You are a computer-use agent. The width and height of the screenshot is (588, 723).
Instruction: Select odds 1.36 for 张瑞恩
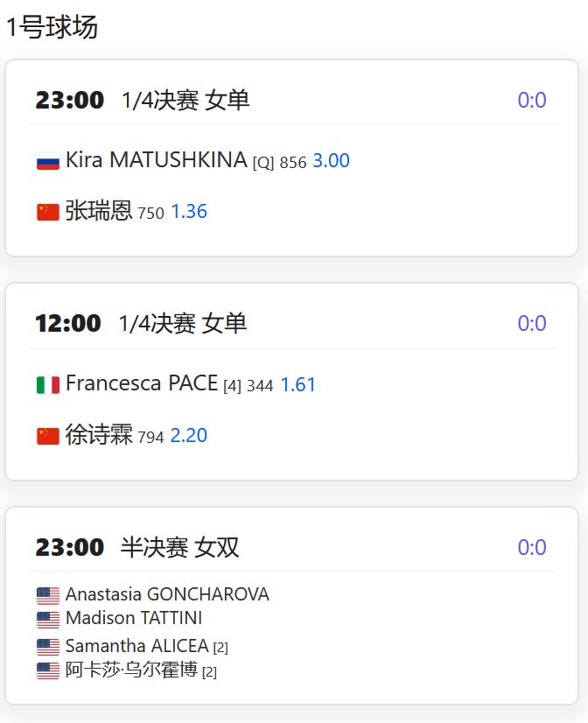(189, 212)
